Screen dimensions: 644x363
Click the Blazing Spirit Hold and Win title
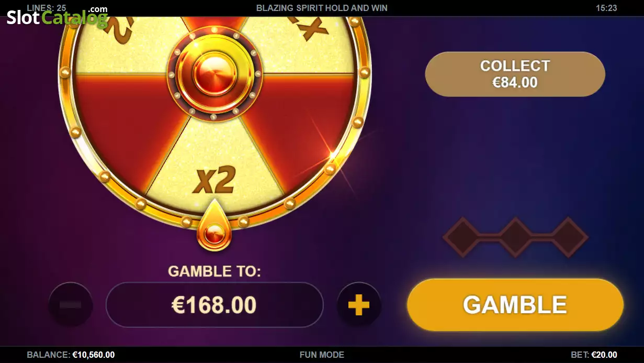pyautogui.click(x=322, y=8)
